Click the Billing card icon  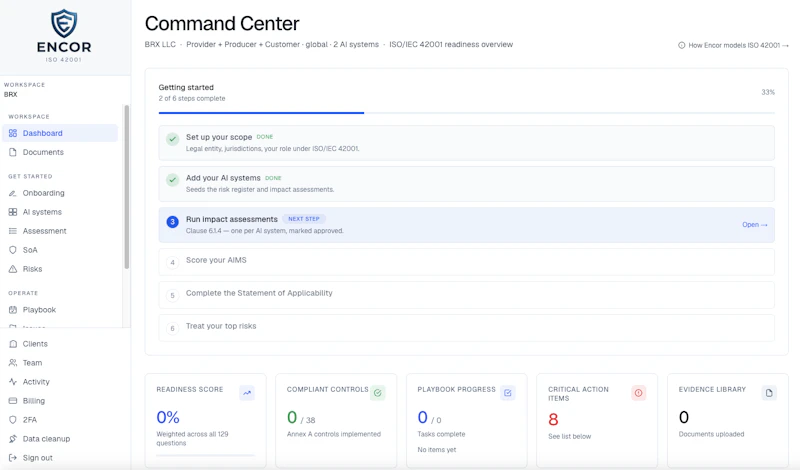[13, 401]
